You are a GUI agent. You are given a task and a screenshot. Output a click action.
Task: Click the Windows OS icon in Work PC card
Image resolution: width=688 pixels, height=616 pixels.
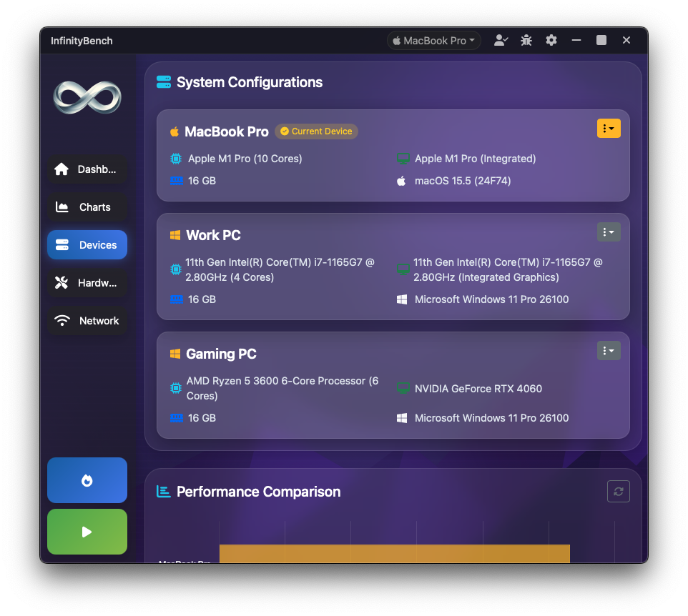tap(402, 299)
